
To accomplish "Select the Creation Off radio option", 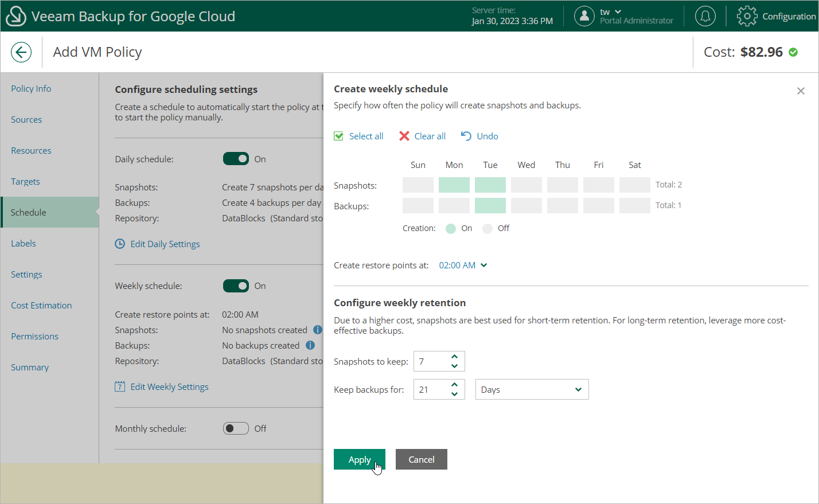I will click(487, 228).
